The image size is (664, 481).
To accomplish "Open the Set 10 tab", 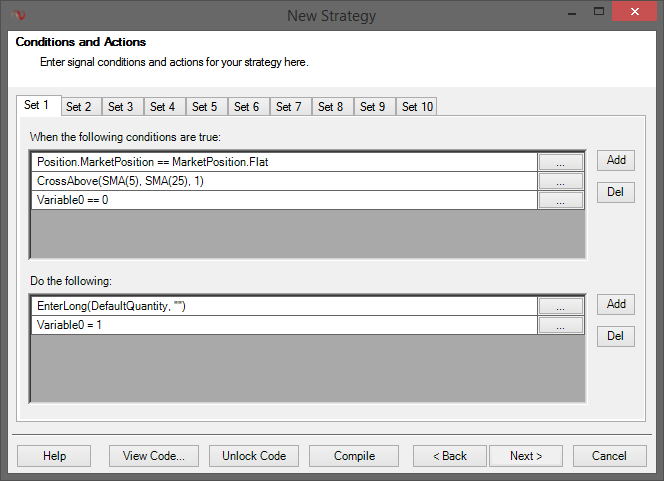I will [x=417, y=107].
